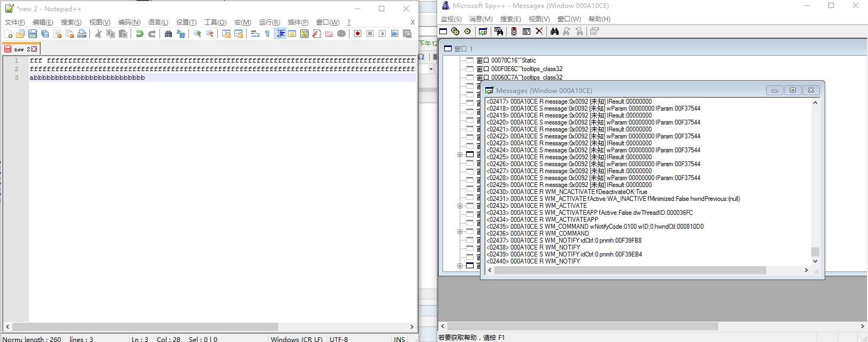
Task: Open Folder as Workspace icon
Action: [x=329, y=34]
